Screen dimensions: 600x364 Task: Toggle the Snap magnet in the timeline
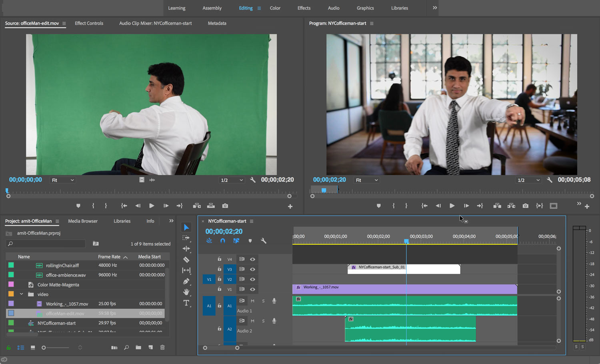tap(223, 240)
